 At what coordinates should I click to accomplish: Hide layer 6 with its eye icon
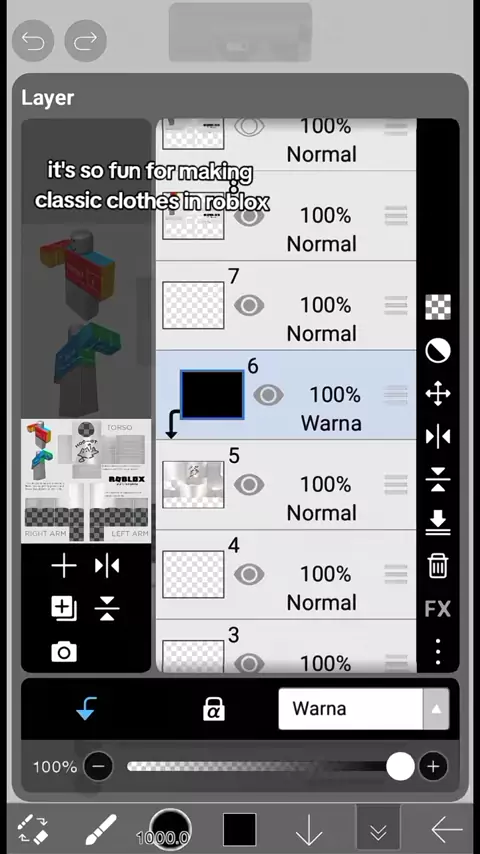[268, 395]
